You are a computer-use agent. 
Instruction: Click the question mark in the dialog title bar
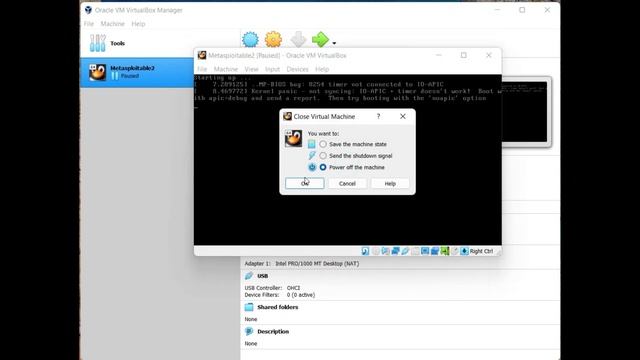pyautogui.click(x=378, y=116)
